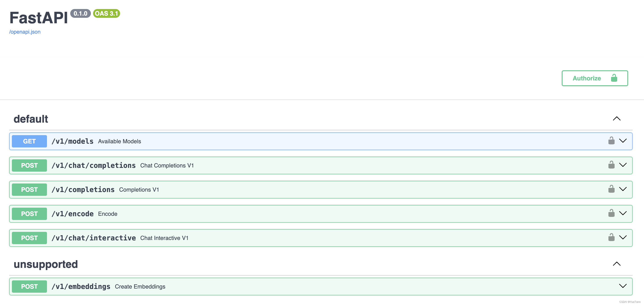
Task: Click the lock icon on /v1/completions row
Action: 611,189
